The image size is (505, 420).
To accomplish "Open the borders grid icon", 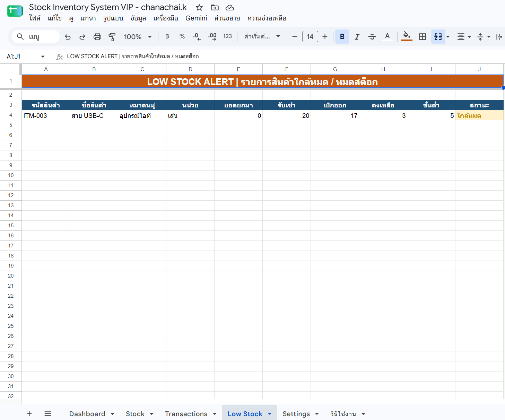I will (423, 36).
